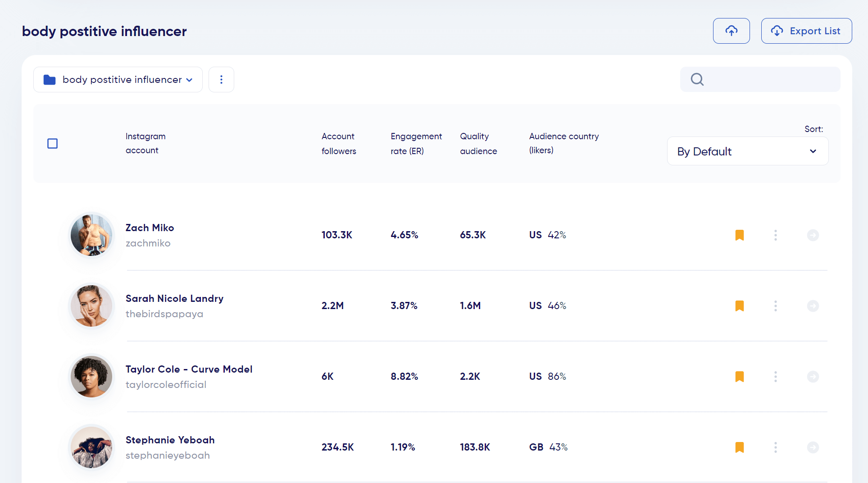This screenshot has width=868, height=483.
Task: Open the three-dot menu for Sarah Nicole Landry
Action: pos(775,306)
